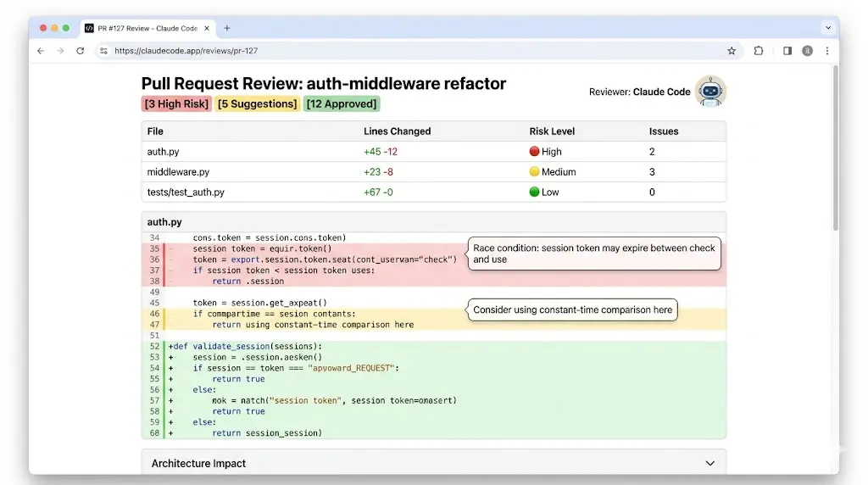Screen dimensions: 868x485
Task: Sort by the Risk Level column header
Action: click(552, 131)
